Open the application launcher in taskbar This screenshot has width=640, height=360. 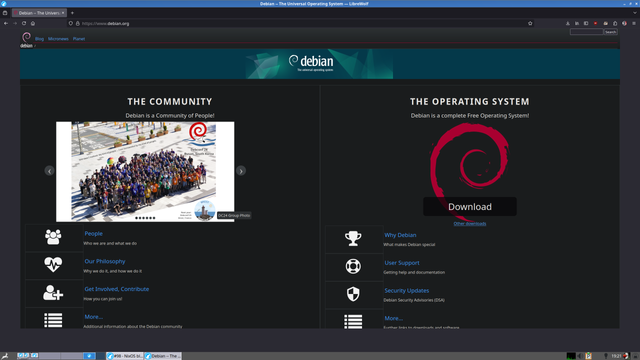pos(5,356)
